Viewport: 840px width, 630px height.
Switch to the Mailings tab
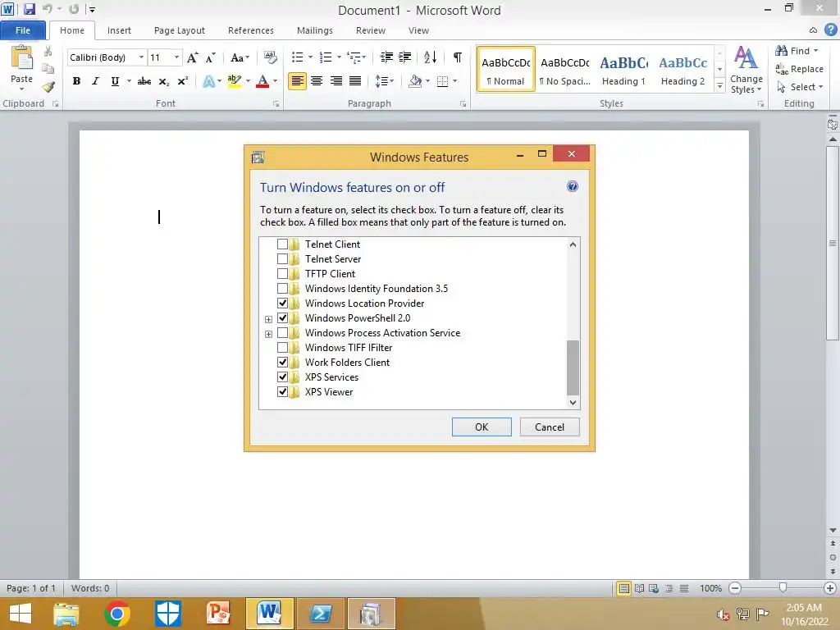pos(315,30)
